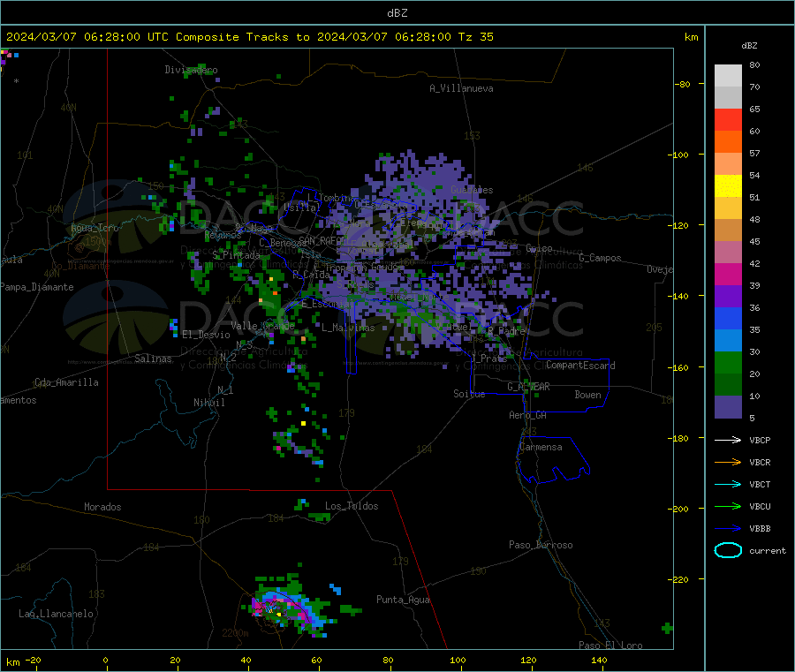Click the 'Guadales' map label

pyautogui.click(x=472, y=190)
